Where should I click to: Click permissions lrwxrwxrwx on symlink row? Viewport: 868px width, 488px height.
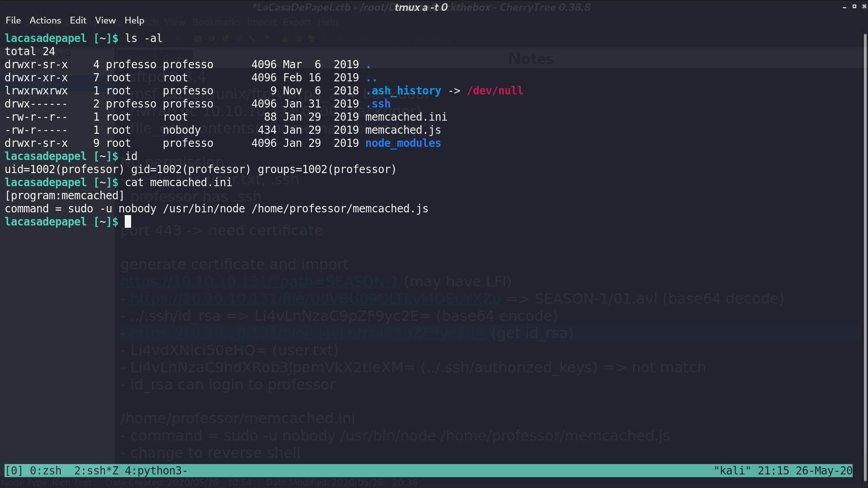pyautogui.click(x=36, y=91)
